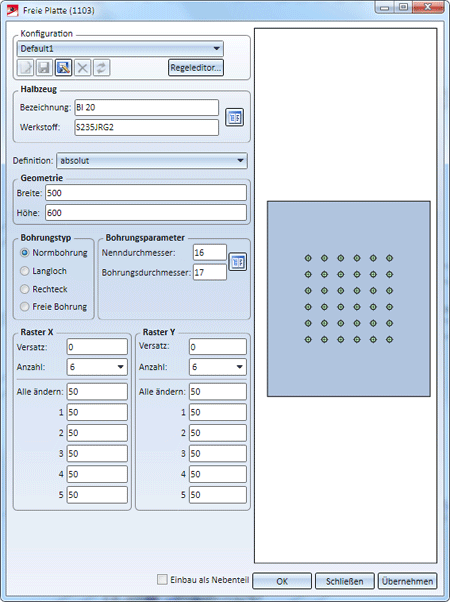
Task: Choose the Freie Bohrung radio button
Action: click(x=25, y=307)
